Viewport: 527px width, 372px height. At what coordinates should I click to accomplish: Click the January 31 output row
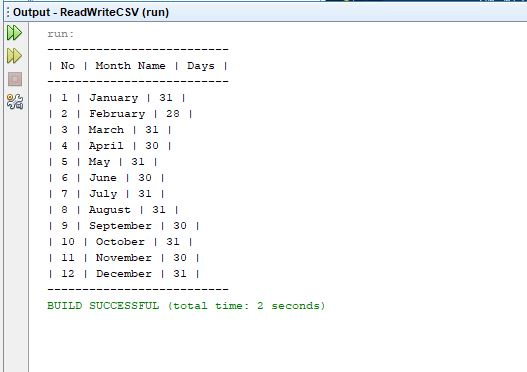tap(117, 98)
